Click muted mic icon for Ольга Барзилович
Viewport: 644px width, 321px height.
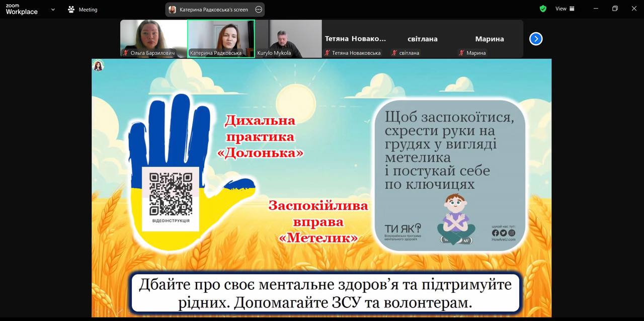(126, 53)
